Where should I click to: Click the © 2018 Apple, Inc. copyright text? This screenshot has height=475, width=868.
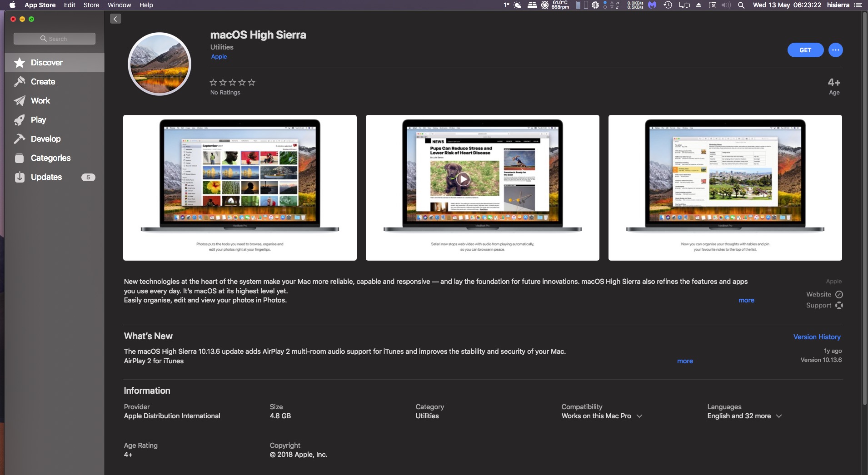point(298,455)
